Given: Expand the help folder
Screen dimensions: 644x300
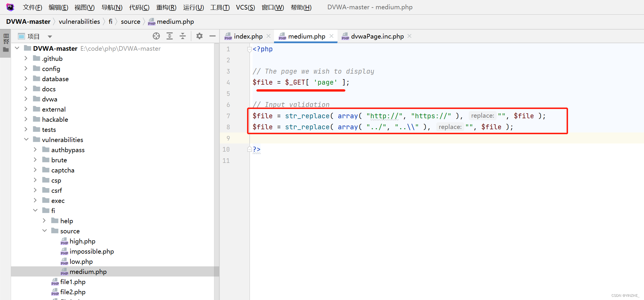Looking at the screenshot, I should (x=44, y=221).
